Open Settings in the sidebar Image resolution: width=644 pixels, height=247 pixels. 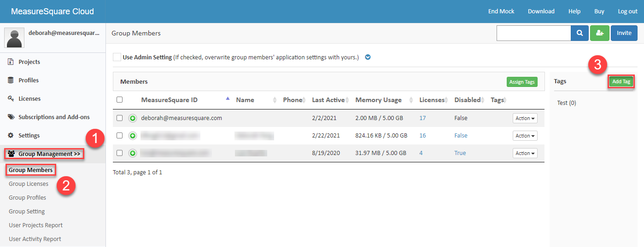[x=29, y=135]
